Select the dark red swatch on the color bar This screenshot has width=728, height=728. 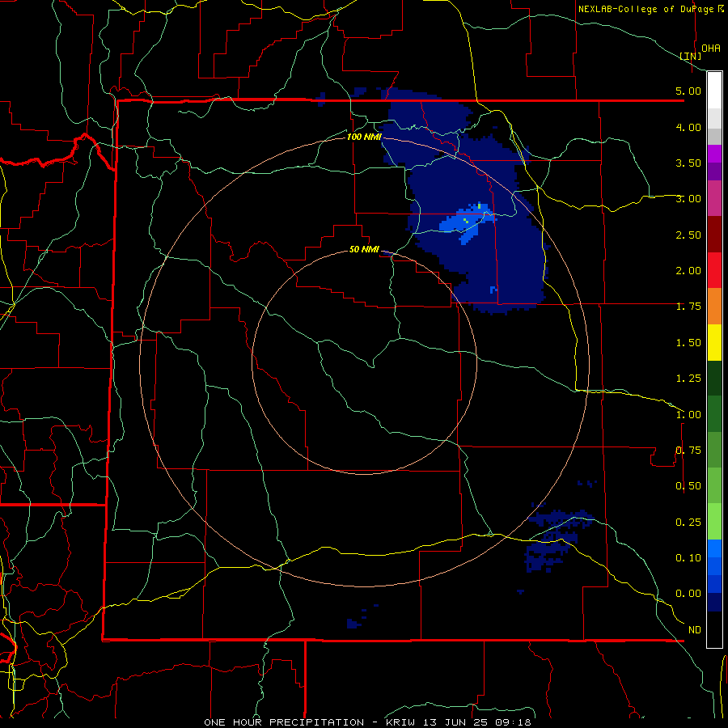tap(714, 235)
